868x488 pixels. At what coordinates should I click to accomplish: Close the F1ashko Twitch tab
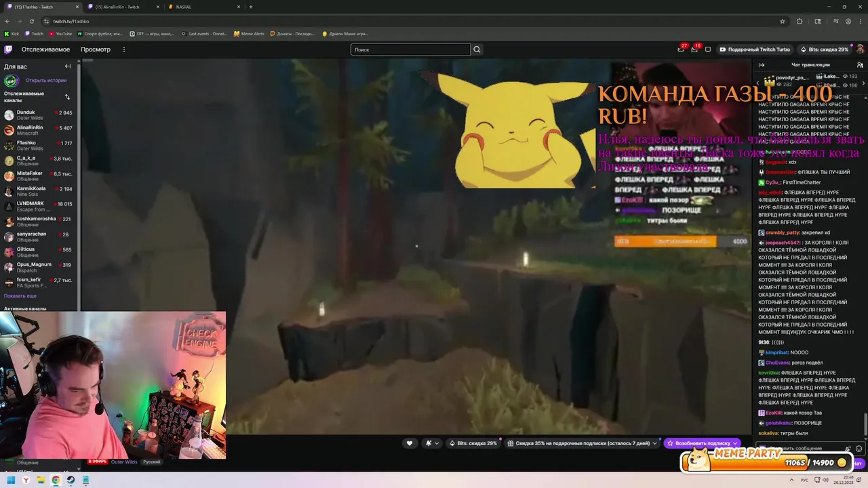pyautogui.click(x=77, y=7)
